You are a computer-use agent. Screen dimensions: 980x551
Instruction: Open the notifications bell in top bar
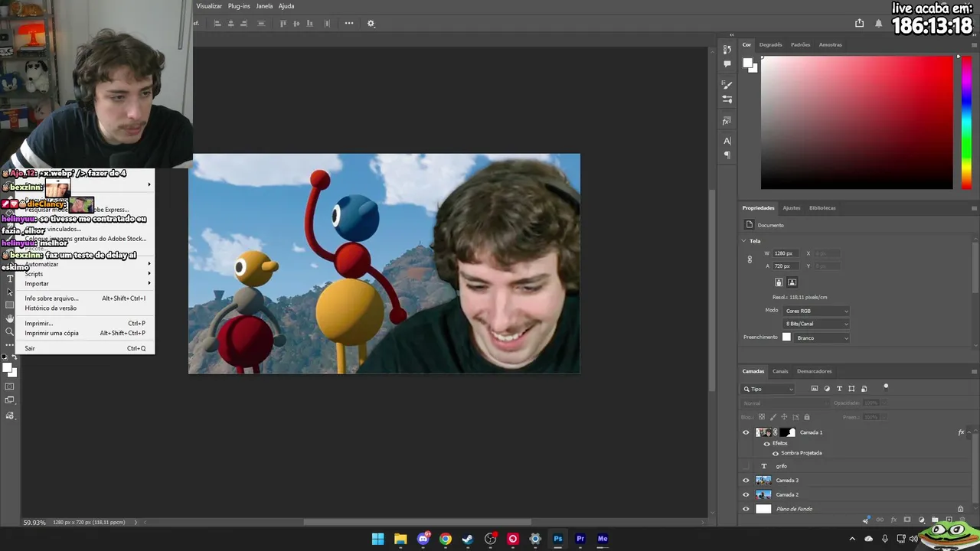click(878, 24)
